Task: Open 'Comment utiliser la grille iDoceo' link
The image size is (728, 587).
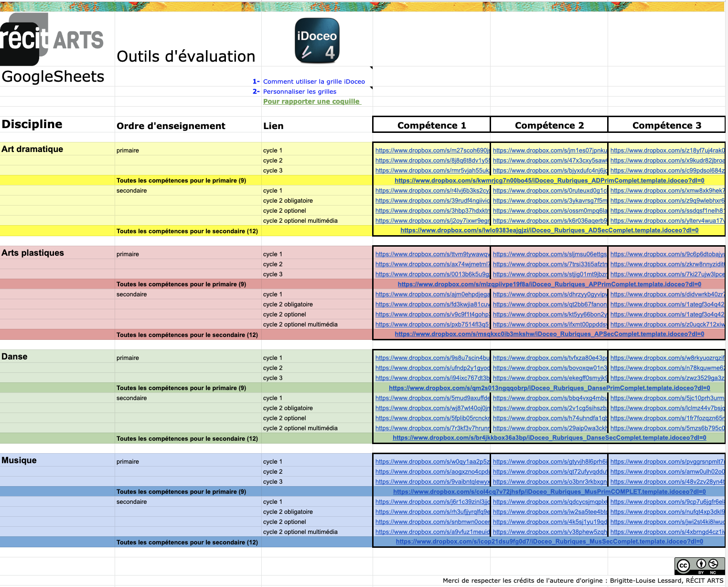Action: click(x=314, y=82)
